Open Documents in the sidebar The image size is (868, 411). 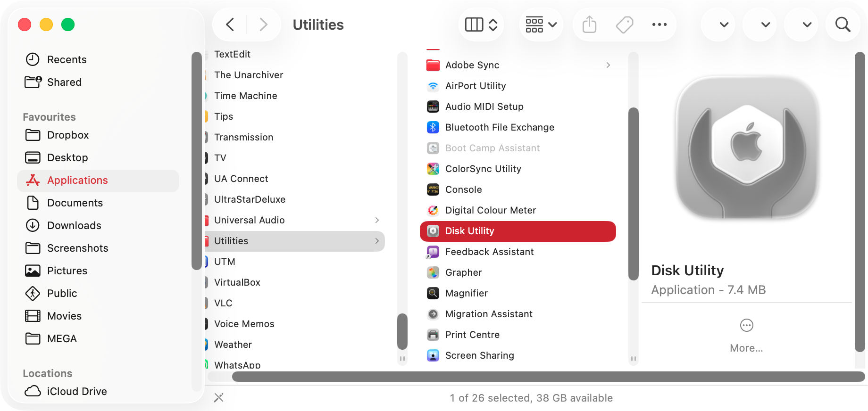tap(98, 203)
